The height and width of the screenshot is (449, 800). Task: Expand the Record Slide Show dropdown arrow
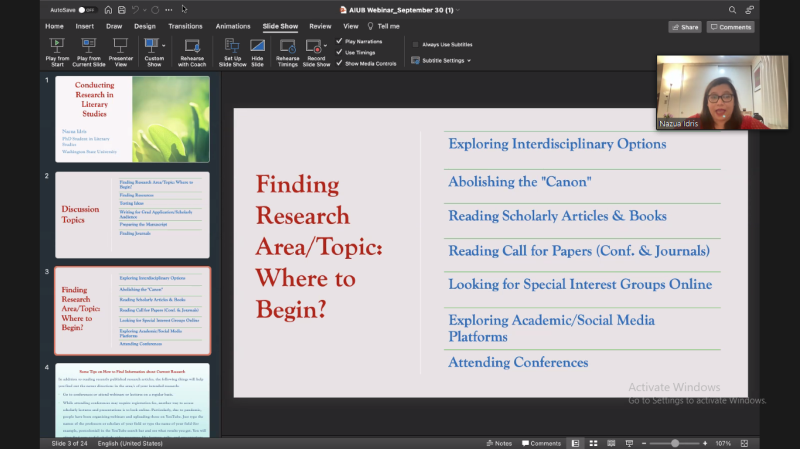(326, 44)
